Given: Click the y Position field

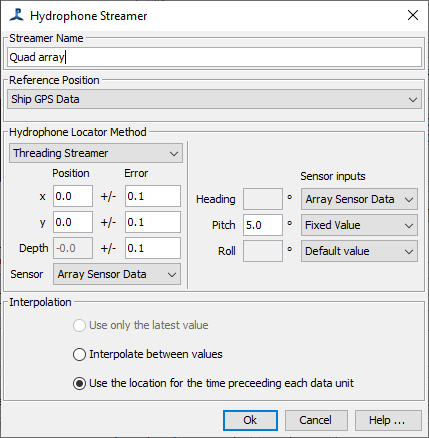Looking at the screenshot, I should pos(73,222).
